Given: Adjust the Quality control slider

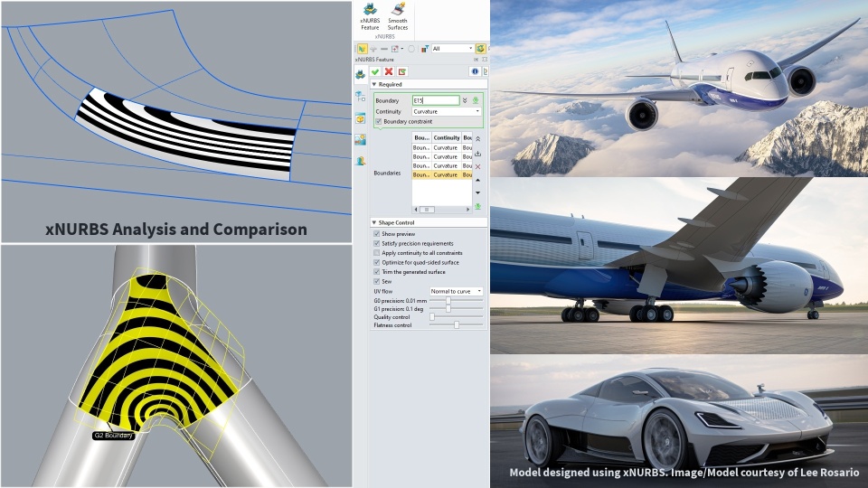Looking at the screenshot, I should coord(432,317).
